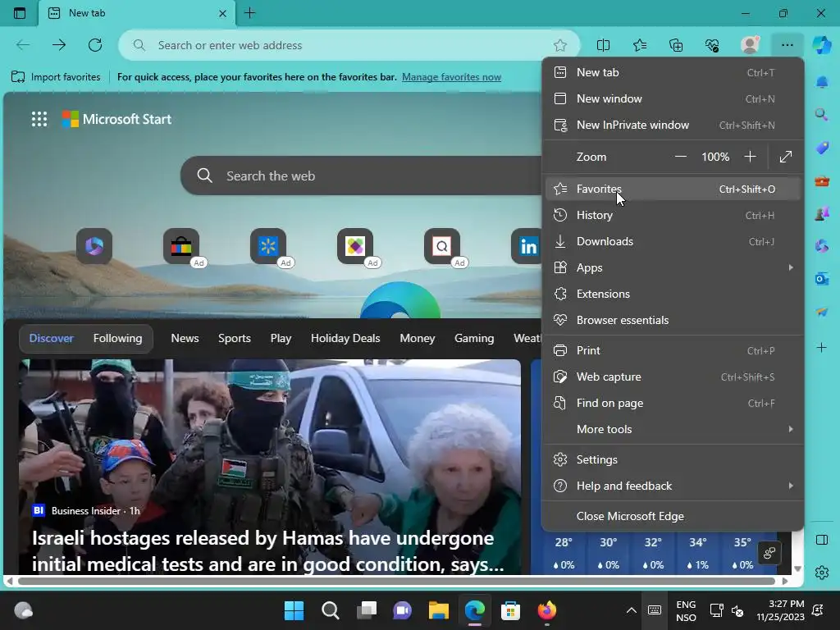Open the Gaming feed category
This screenshot has width=840, height=630.
(x=474, y=339)
